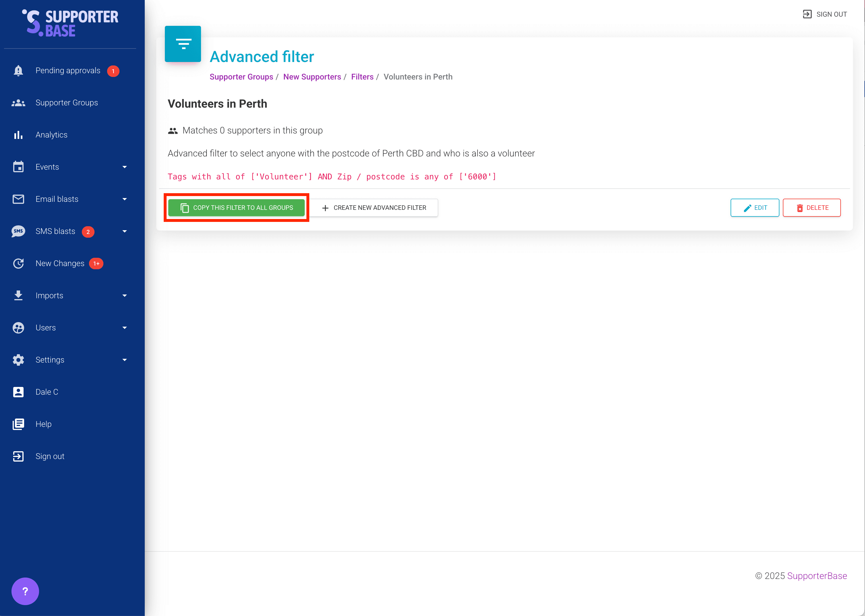Delete the Volunteers in Perth filter
The width and height of the screenshot is (865, 616).
[x=812, y=208]
